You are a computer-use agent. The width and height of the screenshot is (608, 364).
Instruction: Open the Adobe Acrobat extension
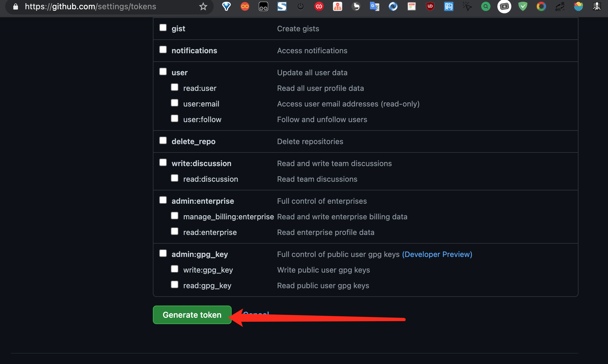tap(319, 6)
